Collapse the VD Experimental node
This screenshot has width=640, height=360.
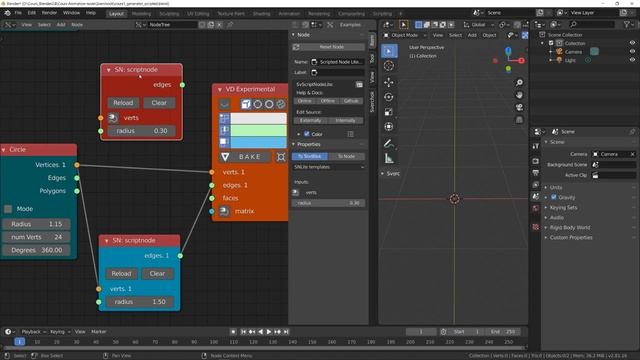click(x=220, y=89)
